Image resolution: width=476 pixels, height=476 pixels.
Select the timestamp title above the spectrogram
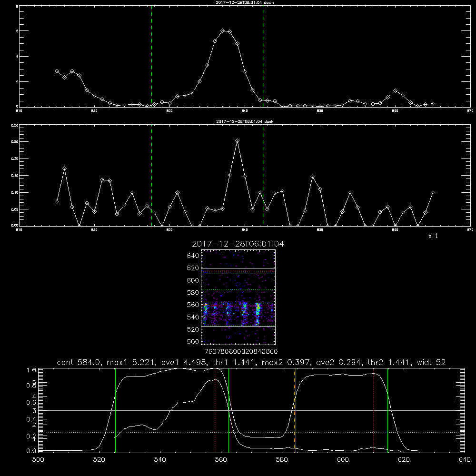pos(238,244)
